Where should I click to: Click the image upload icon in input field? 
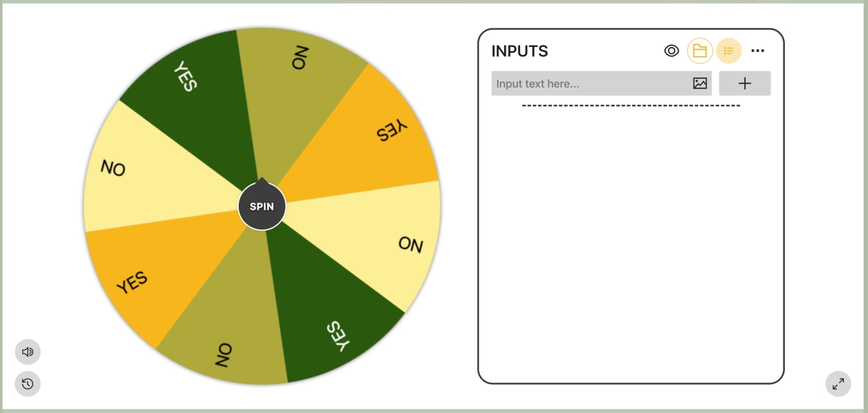click(x=699, y=83)
